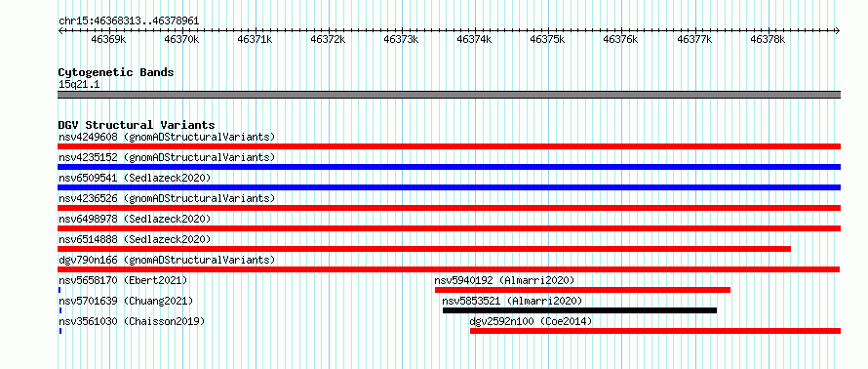Select the tiny blue mark under nsv3561030

(59, 331)
